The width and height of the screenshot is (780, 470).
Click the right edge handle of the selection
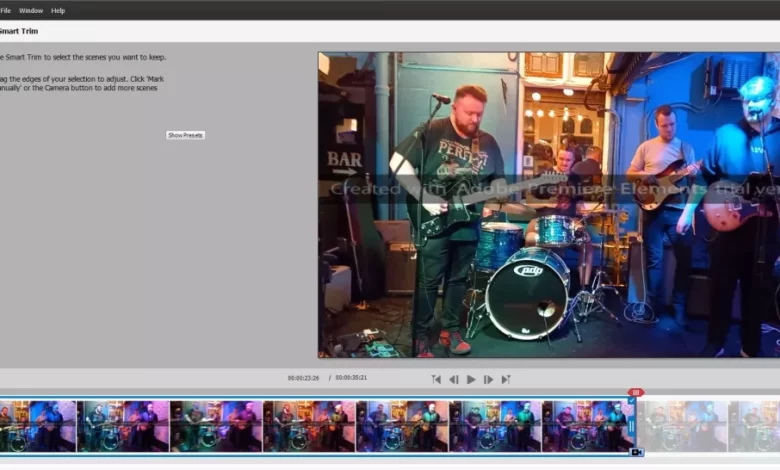(x=631, y=426)
